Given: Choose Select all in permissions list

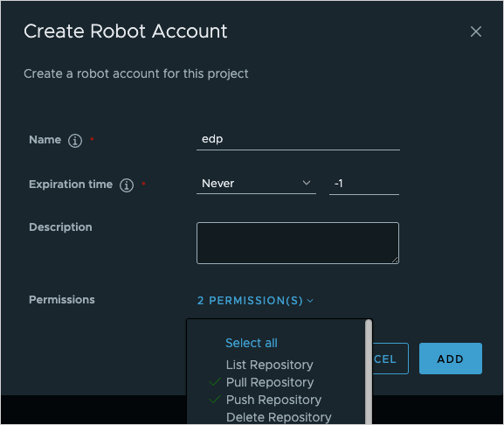Looking at the screenshot, I should click(252, 343).
